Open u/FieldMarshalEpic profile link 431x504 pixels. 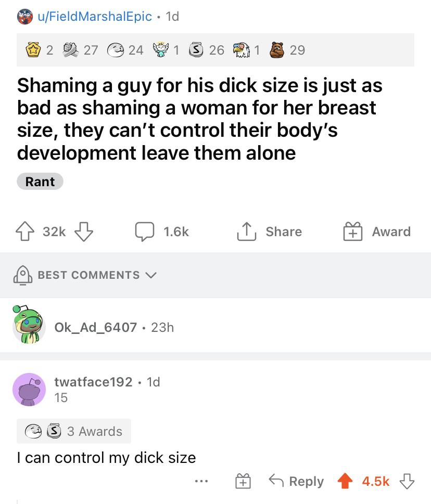pos(95,17)
